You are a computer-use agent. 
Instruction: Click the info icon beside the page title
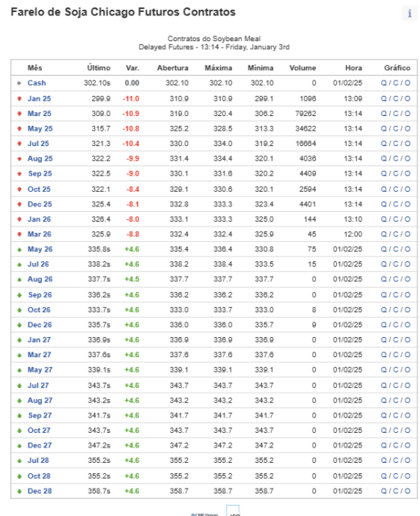pos(410,14)
